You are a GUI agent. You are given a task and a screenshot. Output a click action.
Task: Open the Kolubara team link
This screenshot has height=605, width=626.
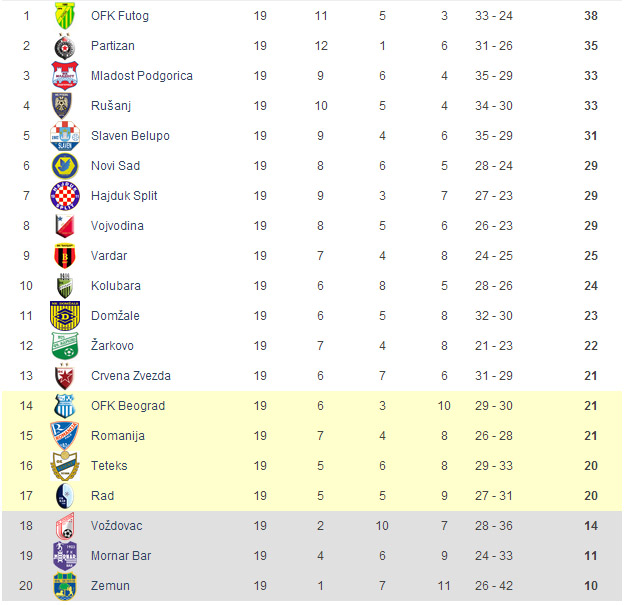tap(116, 286)
